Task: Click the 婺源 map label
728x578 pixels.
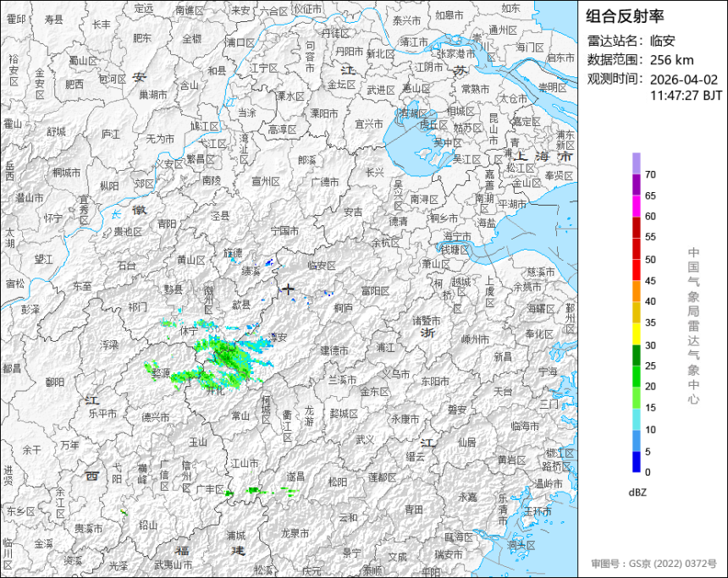Action: [x=161, y=373]
